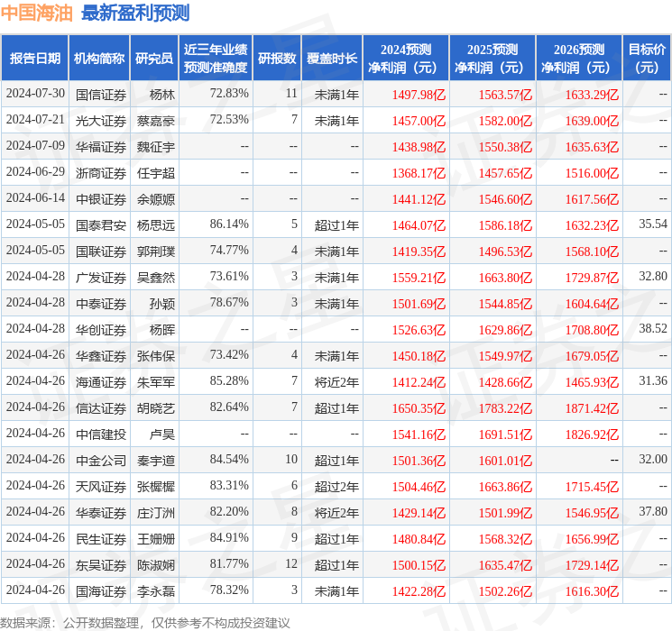Select researcher 蔡嘉豪
Image resolution: width=672 pixels, height=631 pixels.
coord(156,121)
